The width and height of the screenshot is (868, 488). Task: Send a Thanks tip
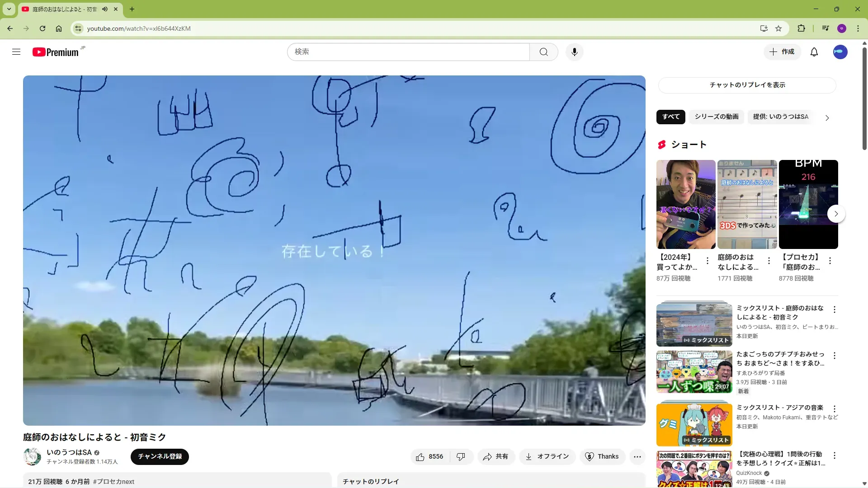[602, 456]
